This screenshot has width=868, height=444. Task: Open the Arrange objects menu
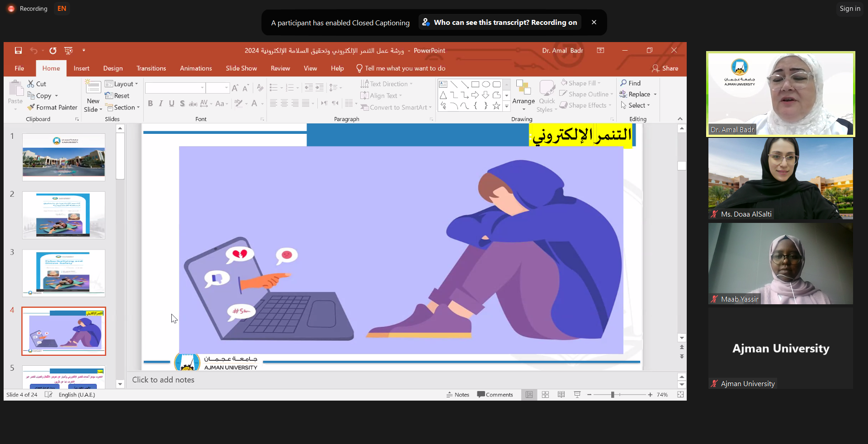tap(524, 95)
